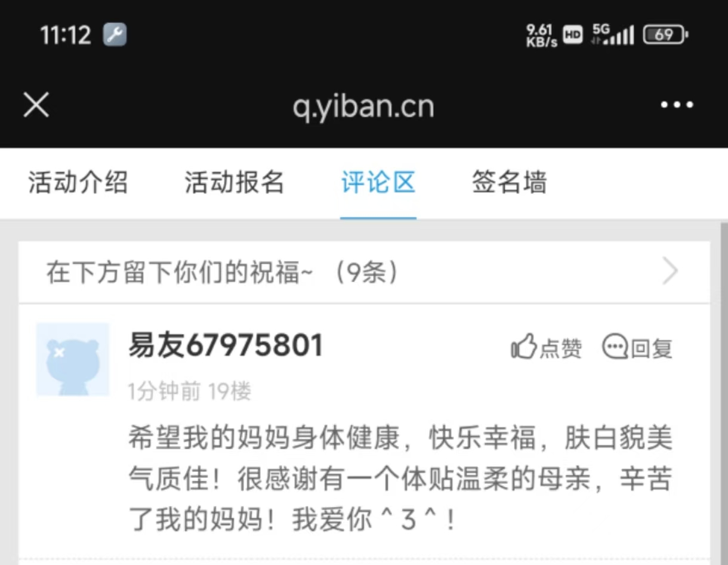728x565 pixels.
Task: Tap the HD indicator in status bar
Action: point(573,35)
